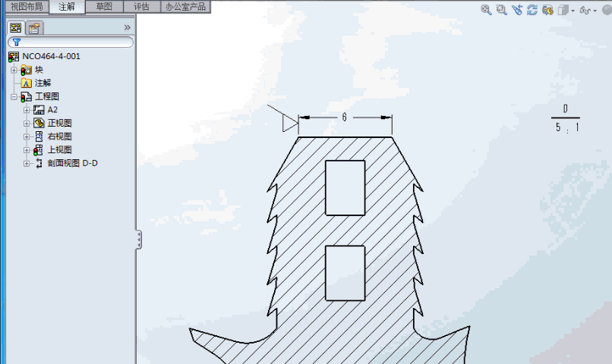Select the 右视图 tree item
The width and height of the screenshot is (612, 364).
pyautogui.click(x=59, y=136)
